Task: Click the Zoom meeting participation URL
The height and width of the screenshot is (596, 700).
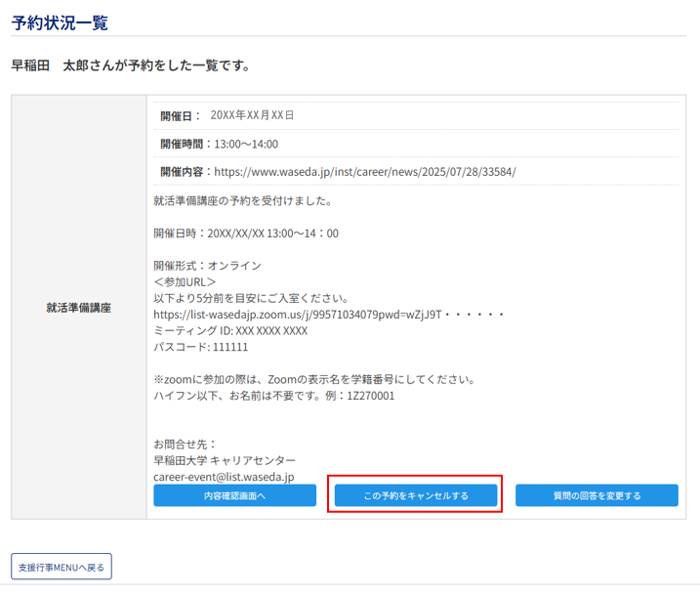Action: pyautogui.click(x=328, y=315)
